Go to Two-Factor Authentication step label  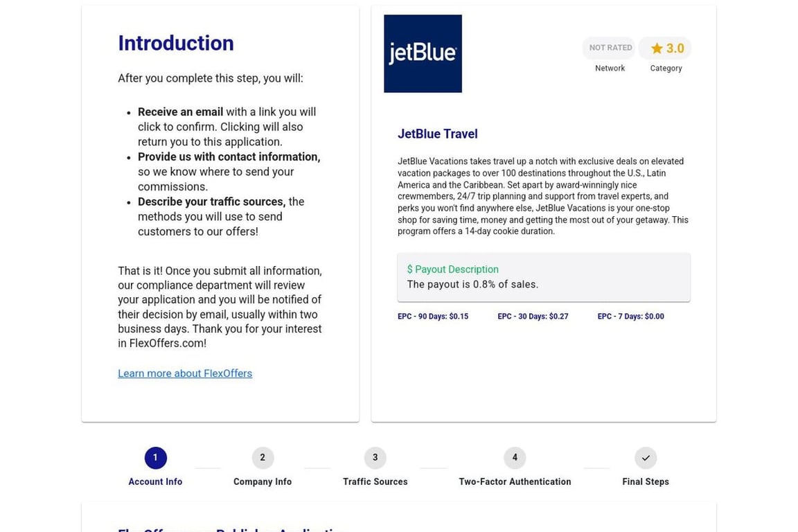515,481
